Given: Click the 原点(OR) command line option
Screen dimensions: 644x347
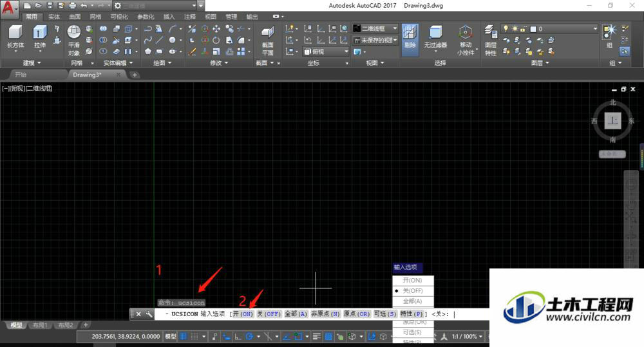Looking at the screenshot, I should coord(357,314).
